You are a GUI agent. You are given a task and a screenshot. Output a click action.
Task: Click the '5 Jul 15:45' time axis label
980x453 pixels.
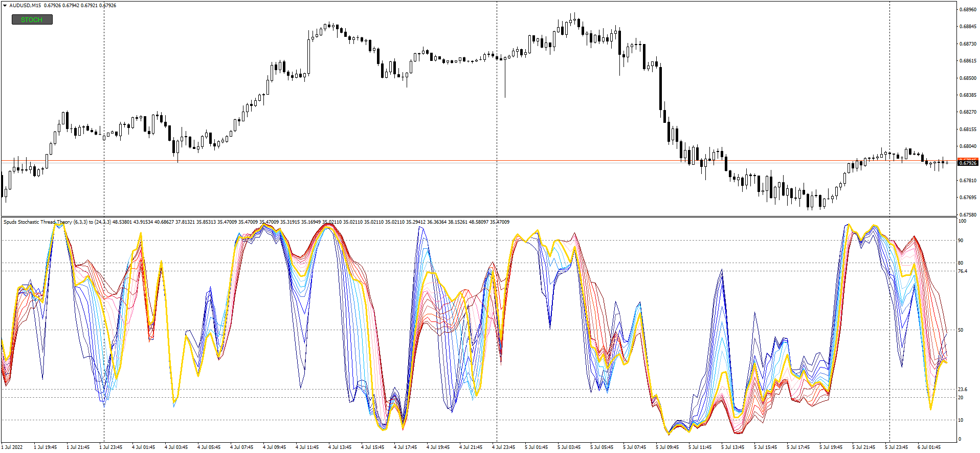(766, 447)
